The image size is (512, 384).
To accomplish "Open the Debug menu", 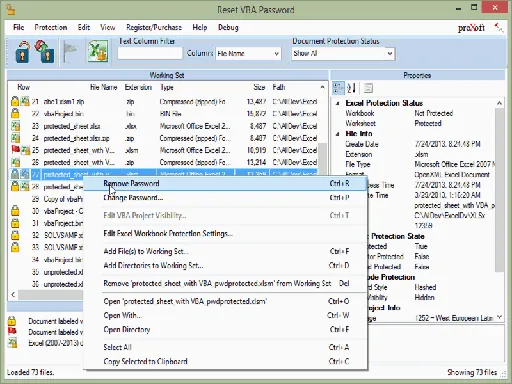I will tap(228, 27).
